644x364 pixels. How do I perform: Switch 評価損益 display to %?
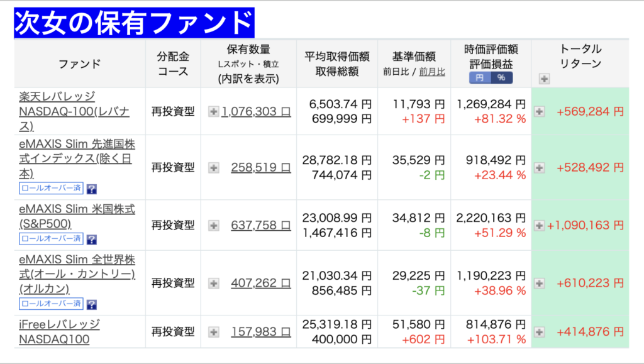[x=501, y=78]
